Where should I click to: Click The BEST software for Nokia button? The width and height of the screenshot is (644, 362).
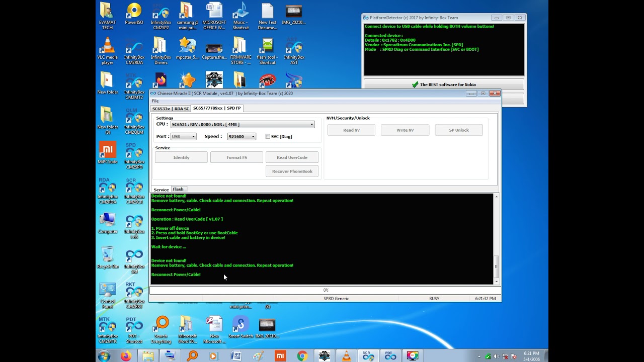[x=444, y=84]
